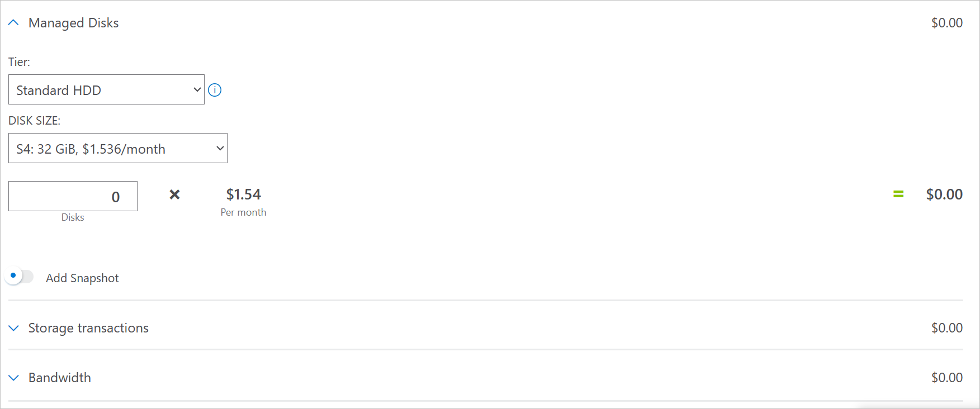Click the Bandwidth heading text
980x409 pixels.
tap(60, 378)
